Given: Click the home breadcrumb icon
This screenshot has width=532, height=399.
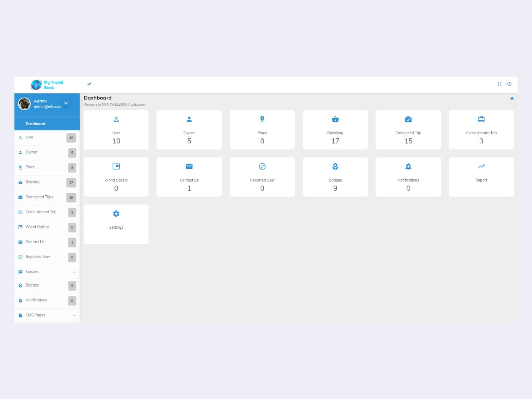Looking at the screenshot, I should click(x=511, y=99).
